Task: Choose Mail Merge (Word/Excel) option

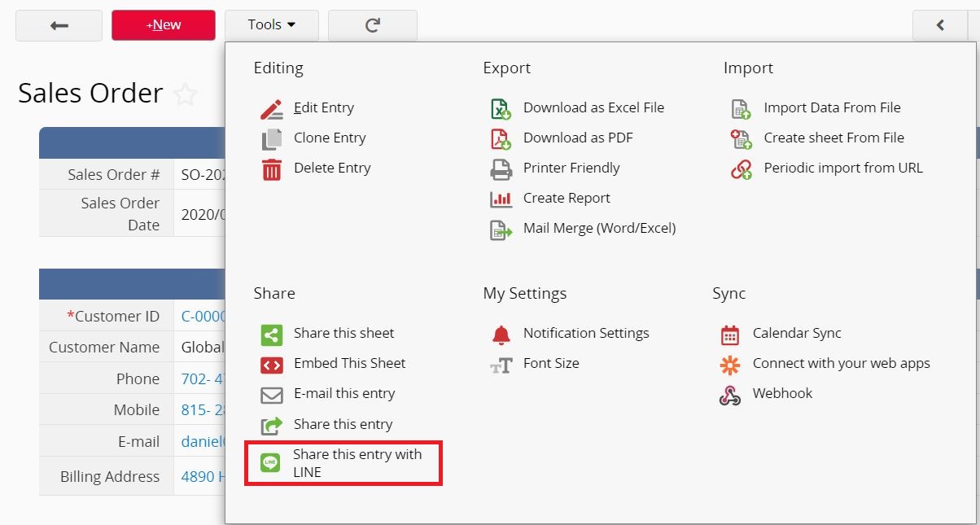Action: pyautogui.click(x=599, y=229)
